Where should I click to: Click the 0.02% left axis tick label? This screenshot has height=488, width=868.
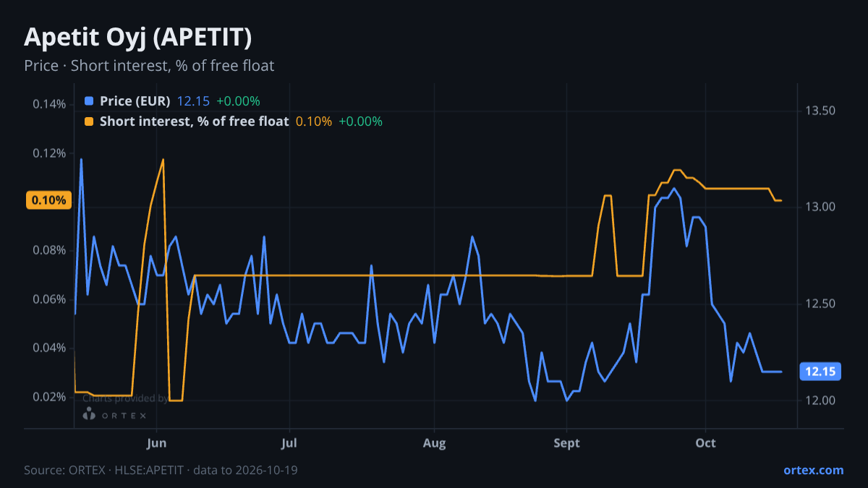(49, 397)
